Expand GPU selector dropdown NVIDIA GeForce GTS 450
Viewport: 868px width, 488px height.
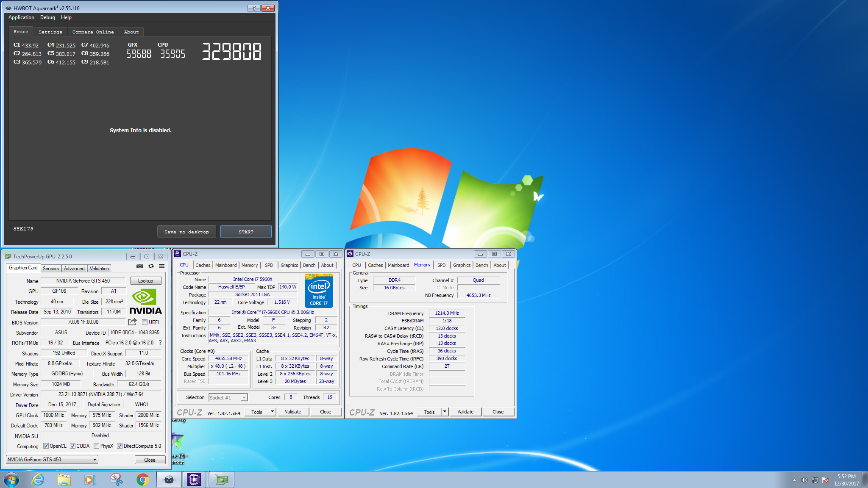click(52, 459)
